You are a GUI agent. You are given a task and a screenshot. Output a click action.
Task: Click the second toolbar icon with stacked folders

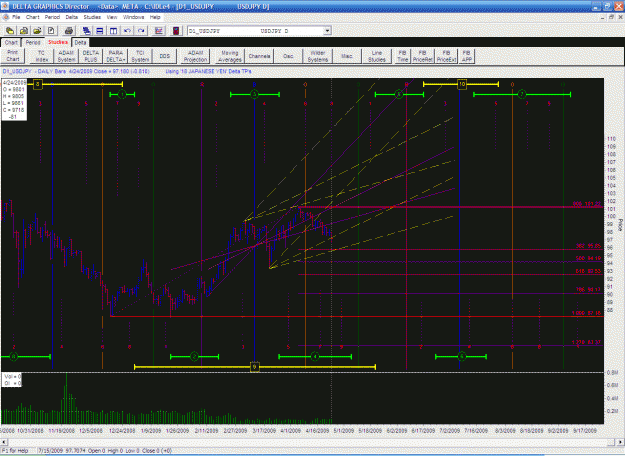[x=24, y=31]
